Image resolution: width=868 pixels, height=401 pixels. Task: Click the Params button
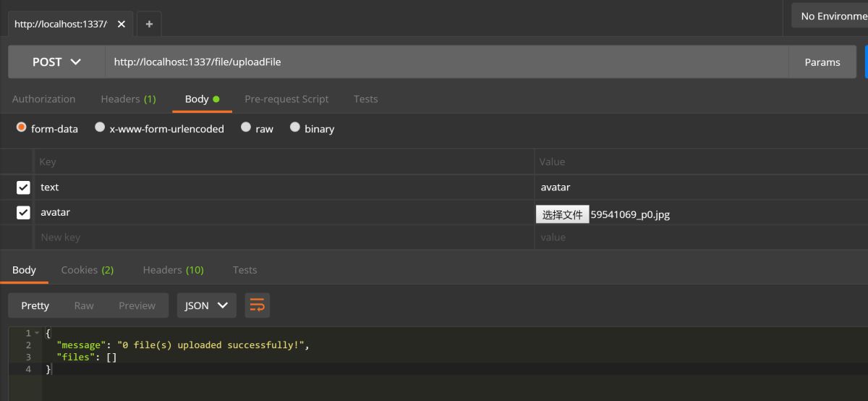[822, 62]
